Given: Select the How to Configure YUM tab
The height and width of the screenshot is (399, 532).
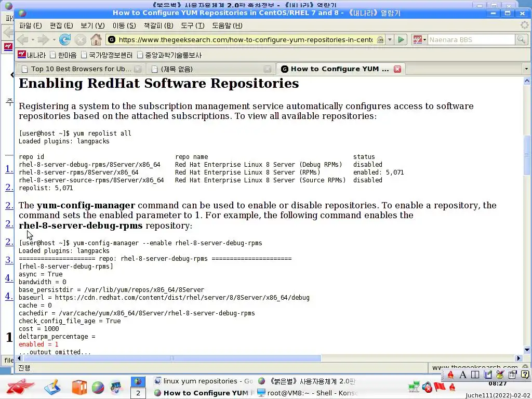Looking at the screenshot, I should (340, 69).
